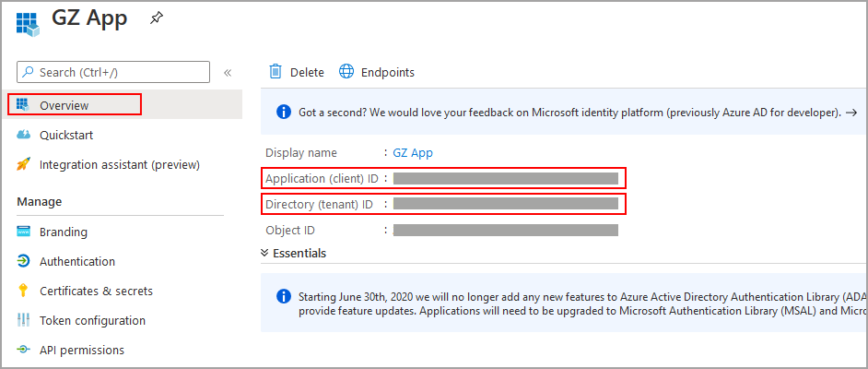The image size is (868, 369).
Task: Click the Endpoints globe icon
Action: (346, 72)
